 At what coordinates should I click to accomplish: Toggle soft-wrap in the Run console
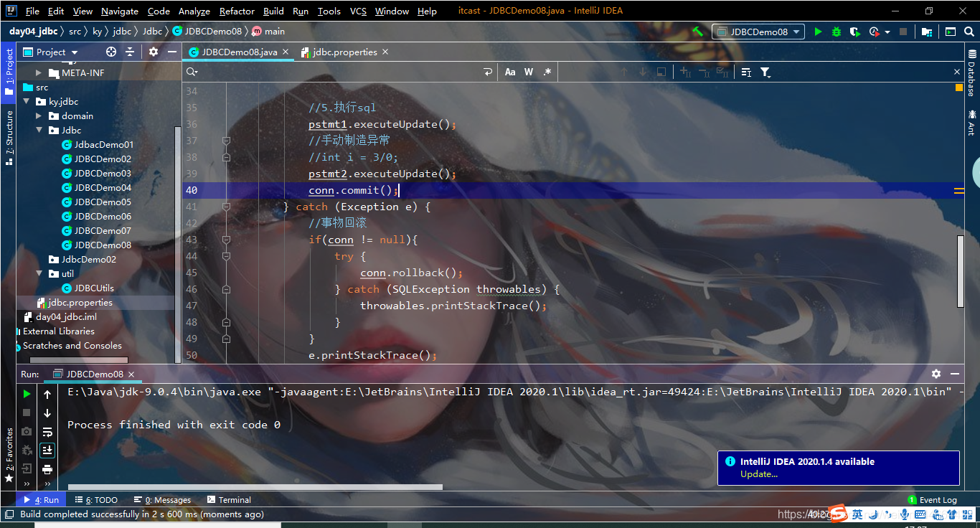pos(47,432)
